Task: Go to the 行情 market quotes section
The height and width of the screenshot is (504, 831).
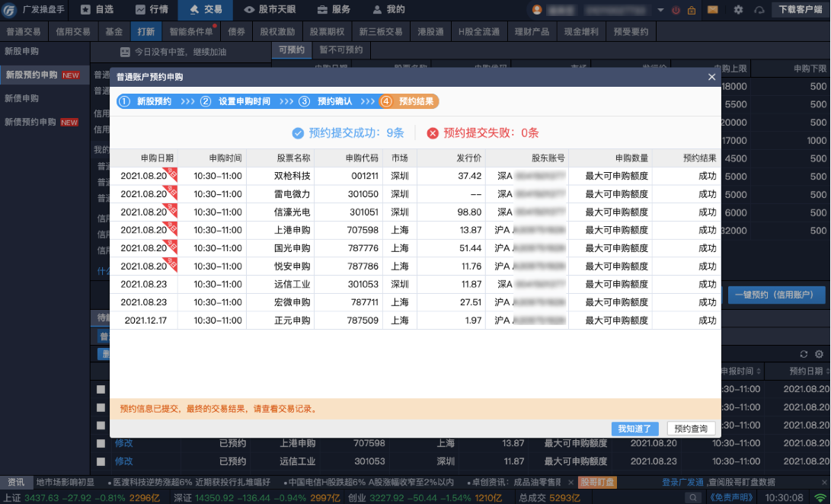Action: [152, 10]
